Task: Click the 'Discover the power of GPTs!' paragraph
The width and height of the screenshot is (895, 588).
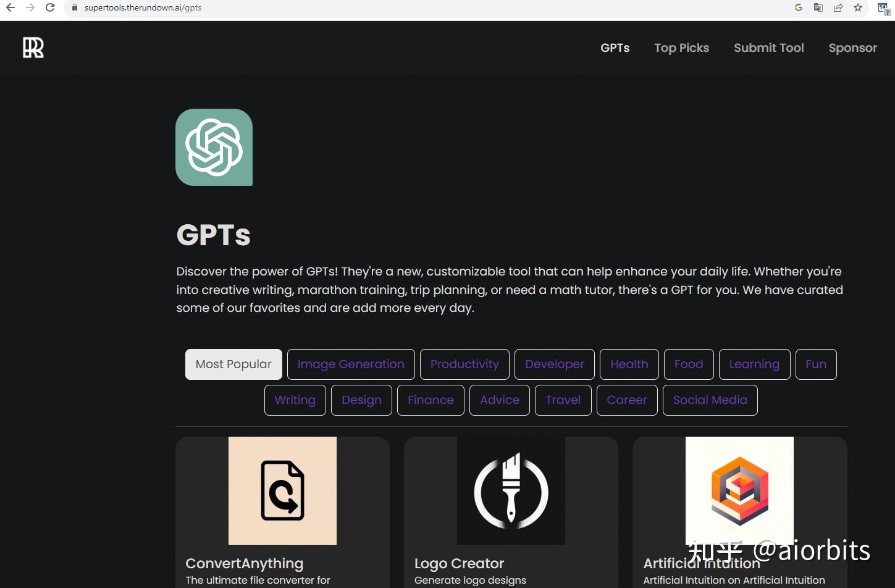Action: (510, 290)
